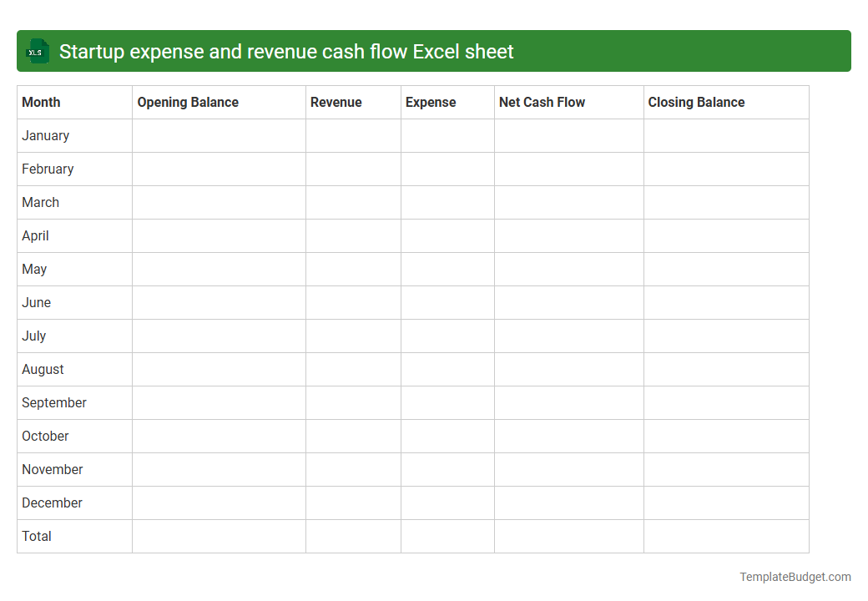This screenshot has width=868, height=601.
Task: Select the Net Cash Flow header
Action: pos(542,102)
